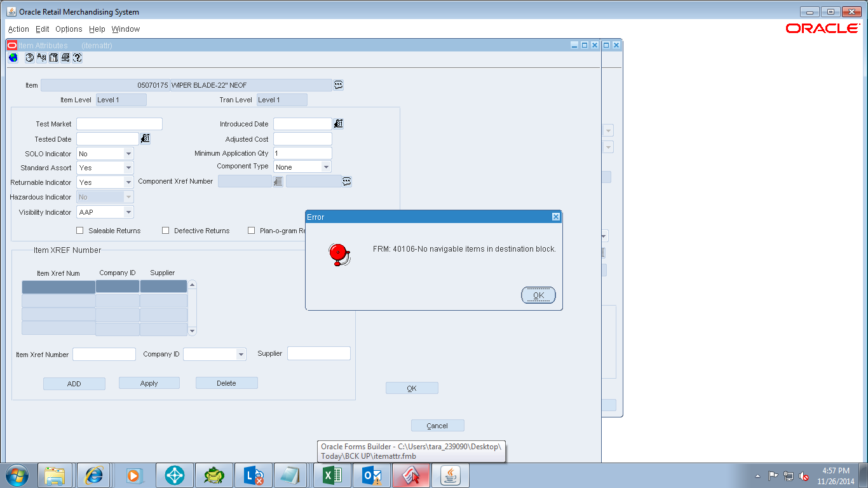868x488 pixels.
Task: Enable Saleable Returns checkbox
Action: pos(80,231)
